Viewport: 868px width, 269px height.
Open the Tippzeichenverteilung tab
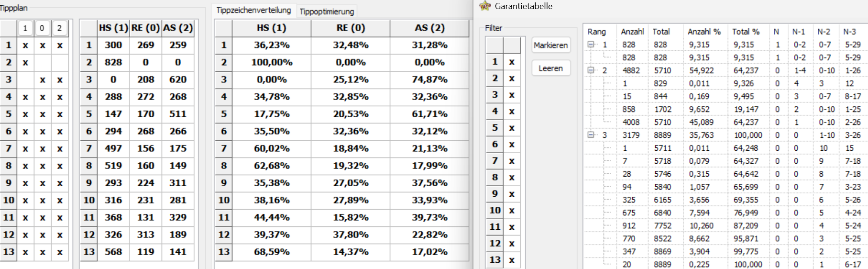253,10
